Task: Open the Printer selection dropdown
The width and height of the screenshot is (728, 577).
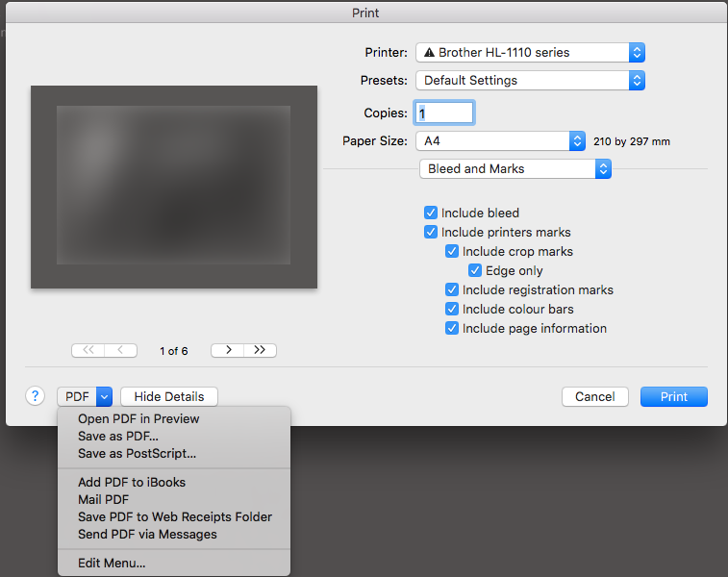Action: coord(530,53)
